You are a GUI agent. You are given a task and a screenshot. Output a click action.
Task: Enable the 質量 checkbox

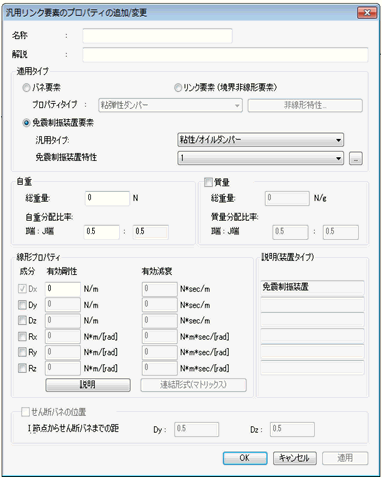[x=208, y=182]
